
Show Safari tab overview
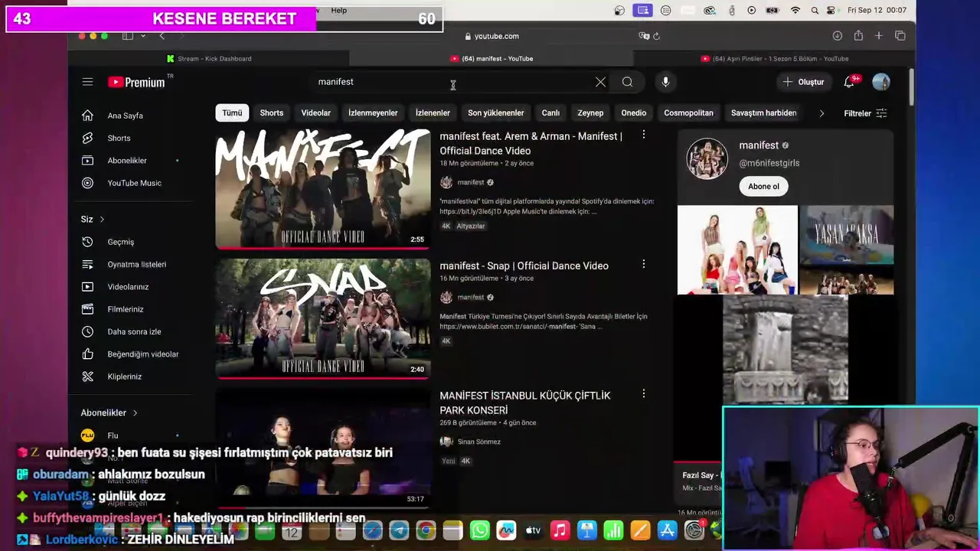click(900, 36)
